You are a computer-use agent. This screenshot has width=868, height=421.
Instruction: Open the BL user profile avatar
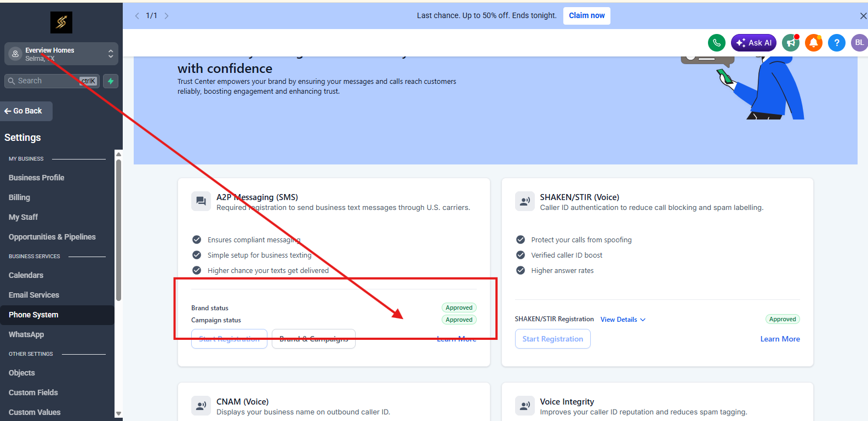pyautogui.click(x=859, y=42)
